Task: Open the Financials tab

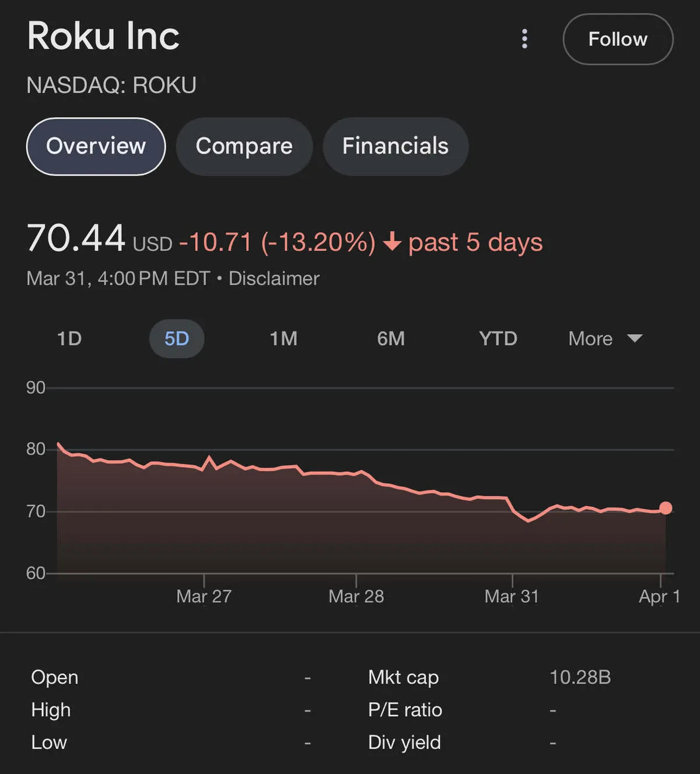Action: (395, 146)
